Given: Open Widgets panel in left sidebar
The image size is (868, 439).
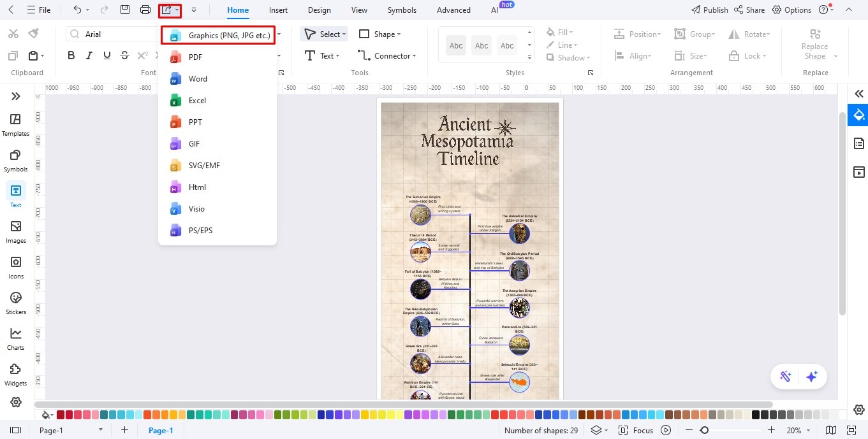Looking at the screenshot, I should (16, 375).
